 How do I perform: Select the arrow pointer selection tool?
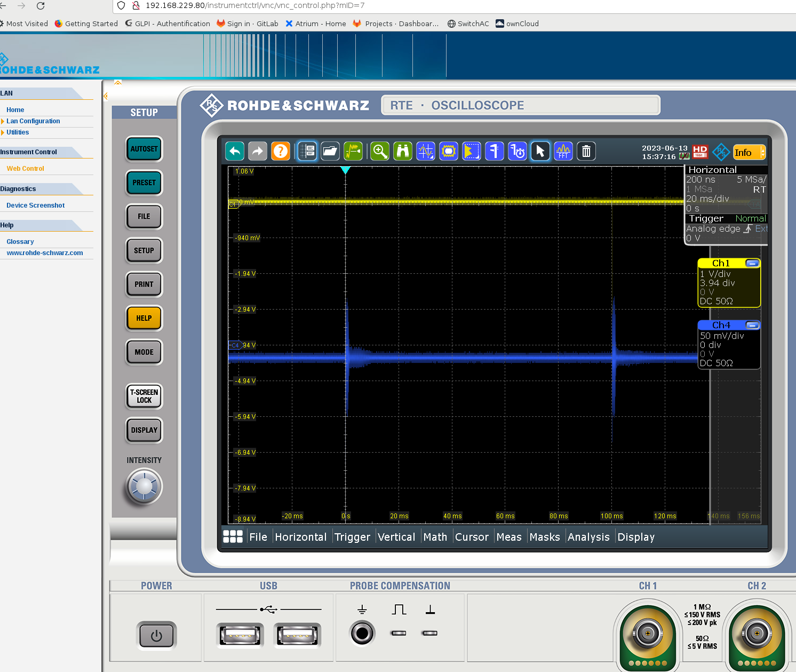(540, 152)
